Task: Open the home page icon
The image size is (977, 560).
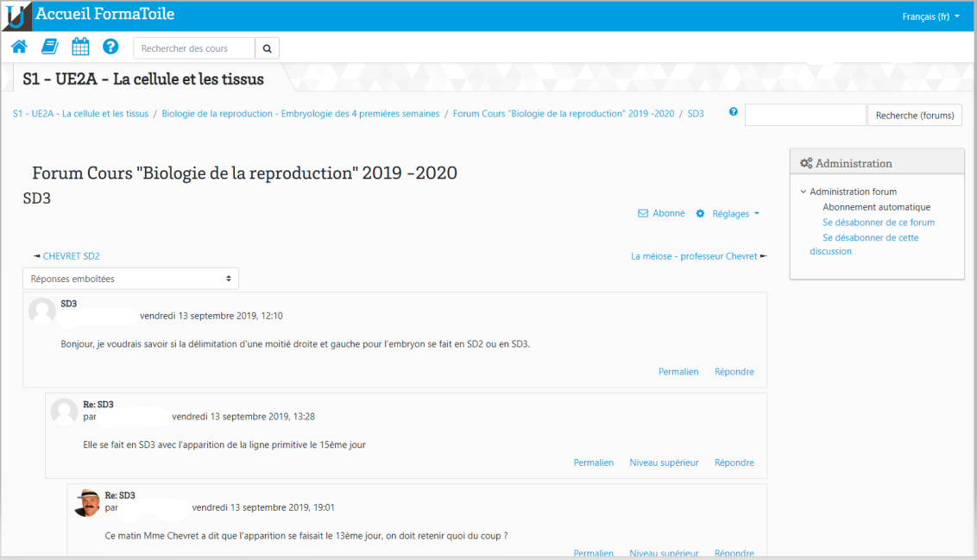Action: click(x=19, y=47)
